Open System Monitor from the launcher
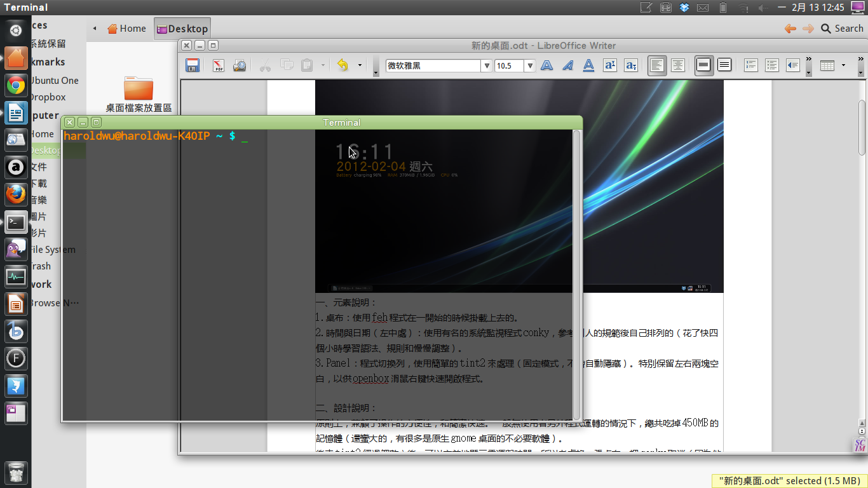Viewport: 868px width, 488px height. click(x=16, y=277)
